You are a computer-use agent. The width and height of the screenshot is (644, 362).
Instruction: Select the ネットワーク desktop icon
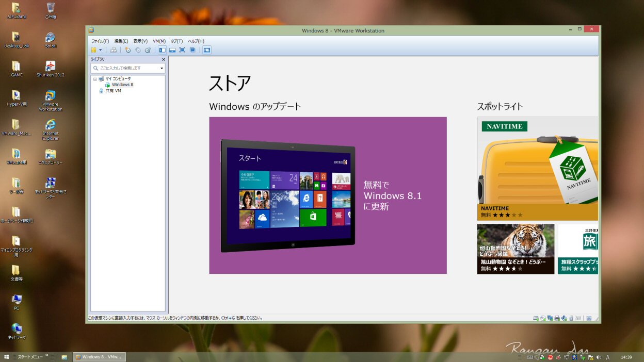pyautogui.click(x=17, y=332)
